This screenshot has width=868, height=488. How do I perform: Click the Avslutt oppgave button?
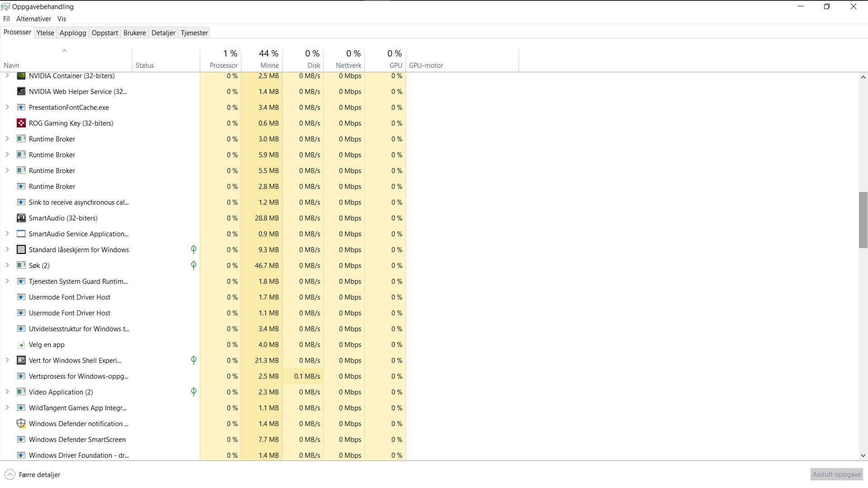click(836, 474)
